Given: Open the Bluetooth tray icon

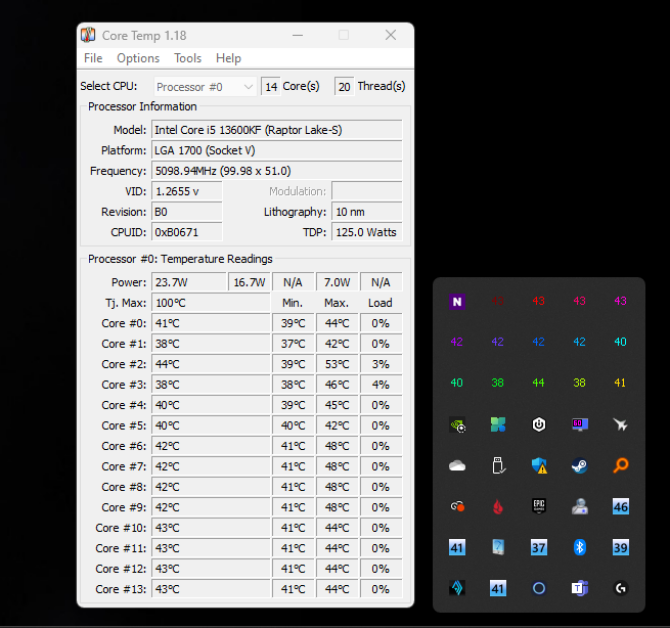Looking at the screenshot, I should point(580,547).
